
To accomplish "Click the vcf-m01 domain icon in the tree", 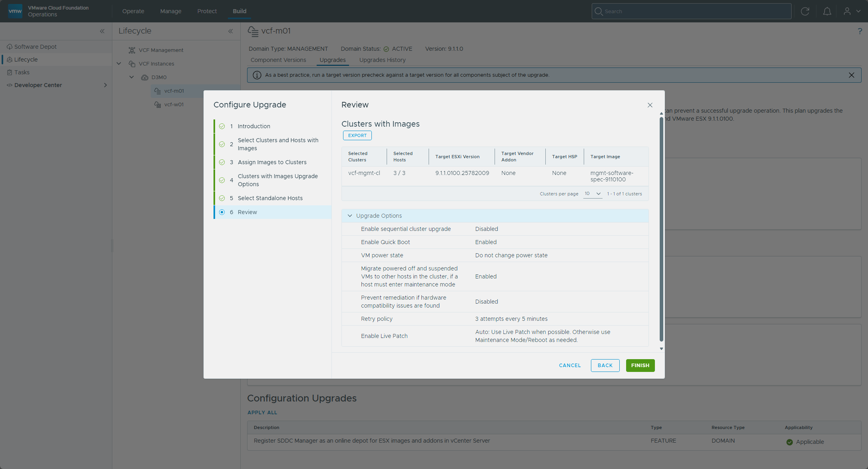I will 158,91.
